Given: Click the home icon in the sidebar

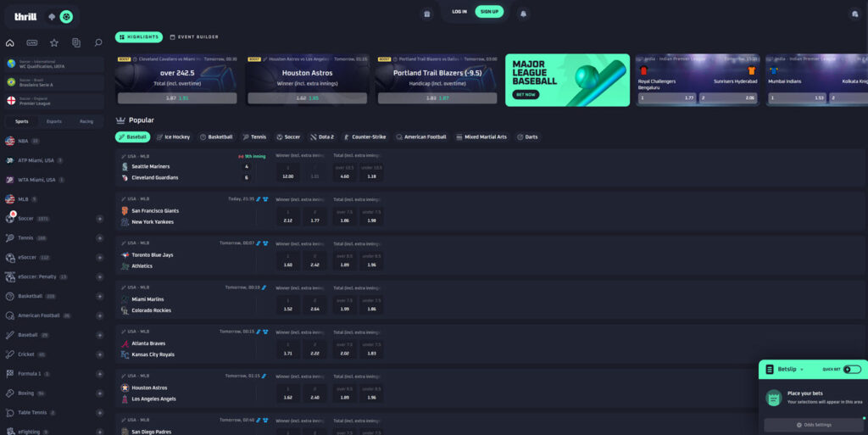Looking at the screenshot, I should pos(10,42).
